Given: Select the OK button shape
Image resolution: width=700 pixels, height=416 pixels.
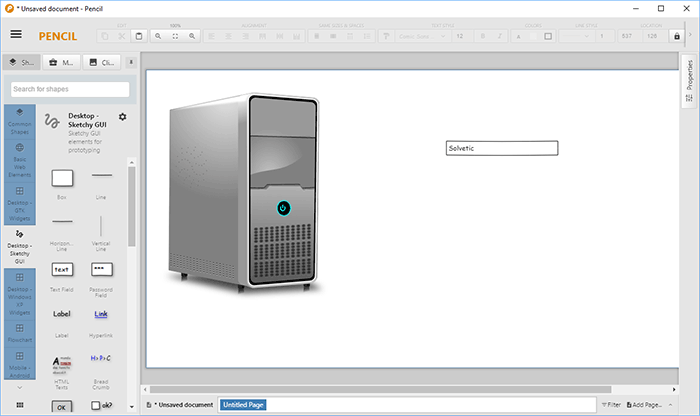Looking at the screenshot, I should click(x=62, y=407).
